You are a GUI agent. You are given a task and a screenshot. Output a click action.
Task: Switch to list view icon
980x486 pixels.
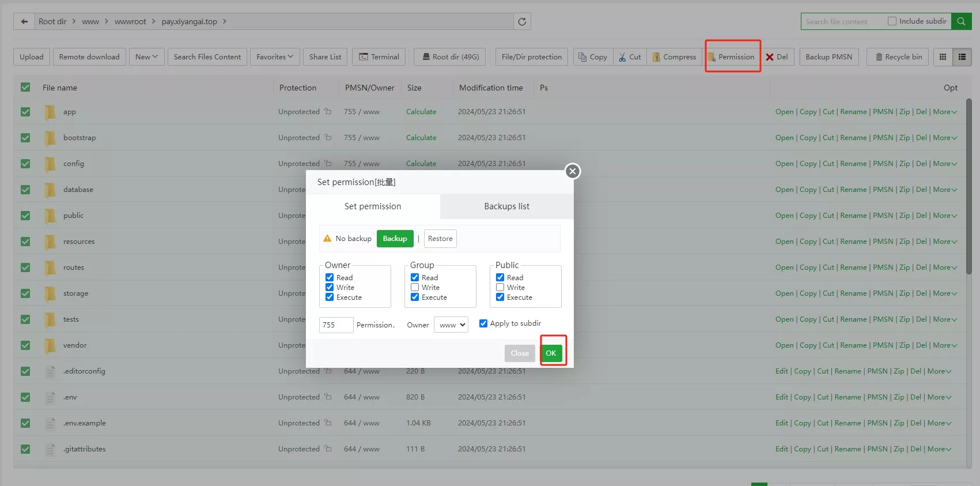[962, 56]
